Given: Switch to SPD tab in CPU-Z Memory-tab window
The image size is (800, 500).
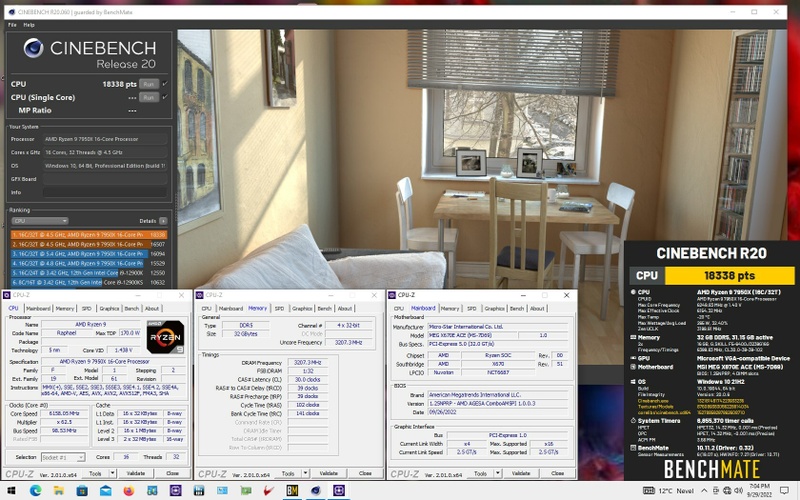Looking at the screenshot, I should [279, 308].
